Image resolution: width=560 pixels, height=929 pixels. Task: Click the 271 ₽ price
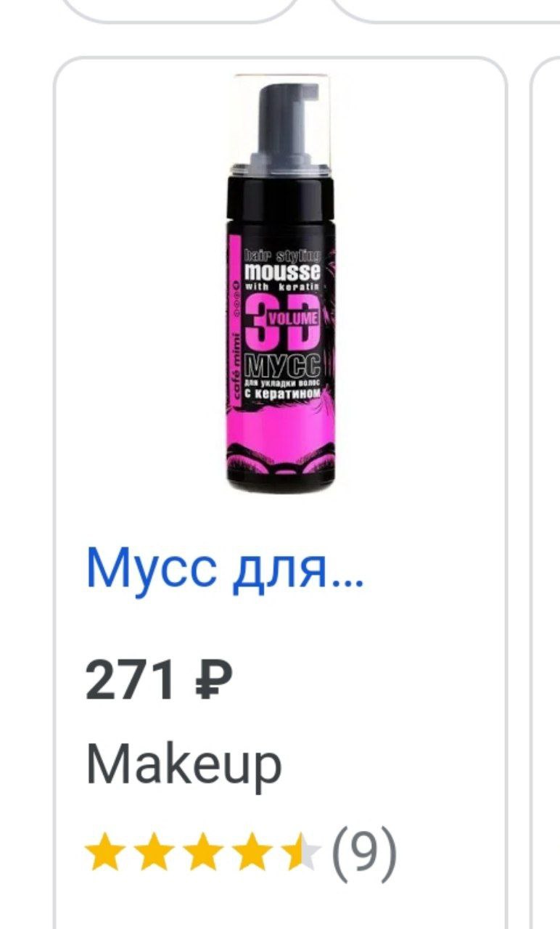160,682
